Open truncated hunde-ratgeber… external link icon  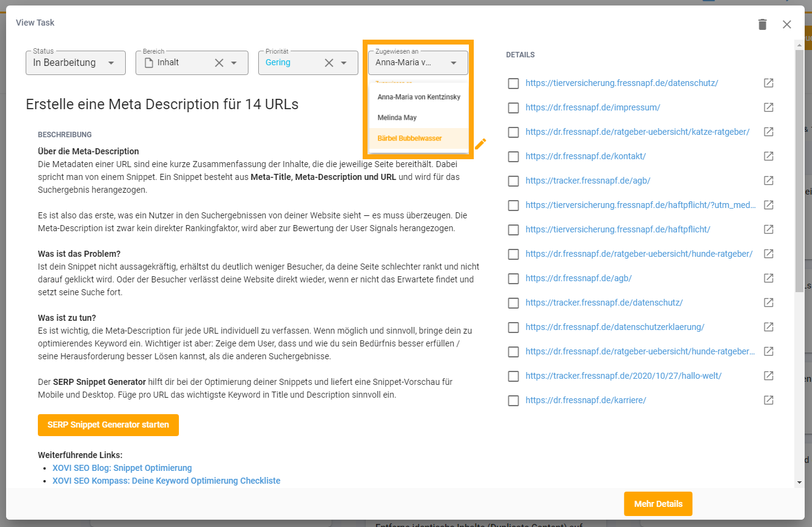[x=769, y=351]
